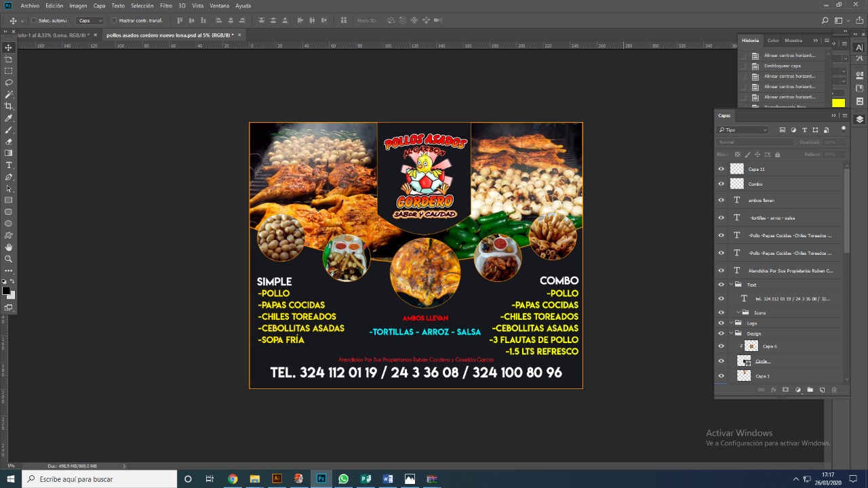Click the yellow color swatch
The width and height of the screenshot is (868, 488).
click(839, 103)
